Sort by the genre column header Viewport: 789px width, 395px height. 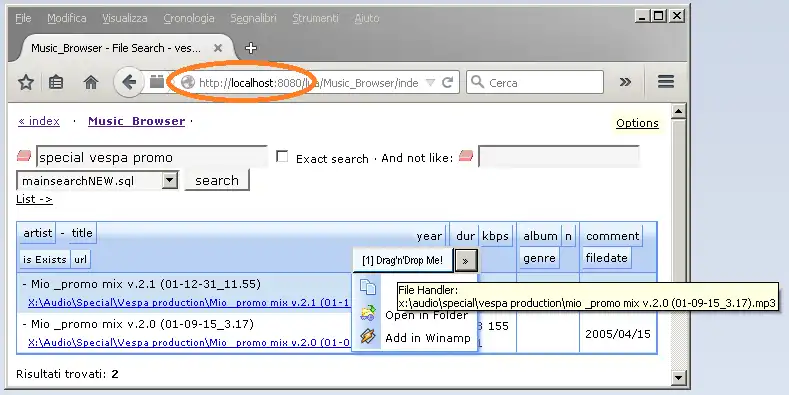pos(539,258)
